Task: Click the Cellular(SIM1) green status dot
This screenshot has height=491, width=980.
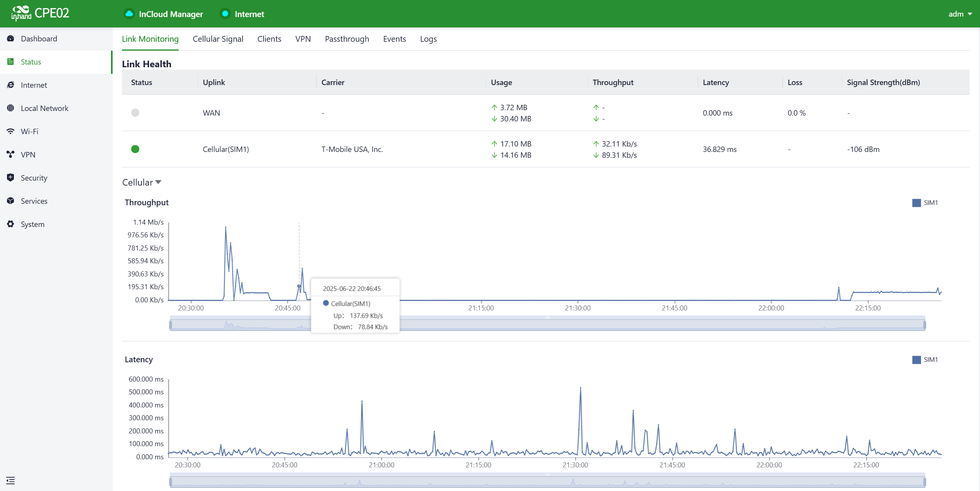Action: 135,149
